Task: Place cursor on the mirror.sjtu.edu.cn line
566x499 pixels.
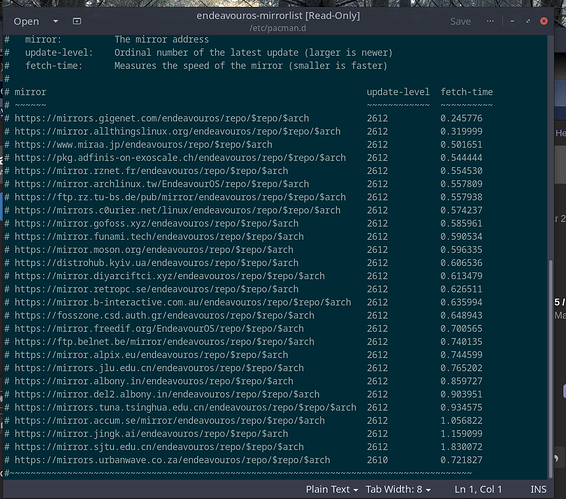Action: (244, 447)
